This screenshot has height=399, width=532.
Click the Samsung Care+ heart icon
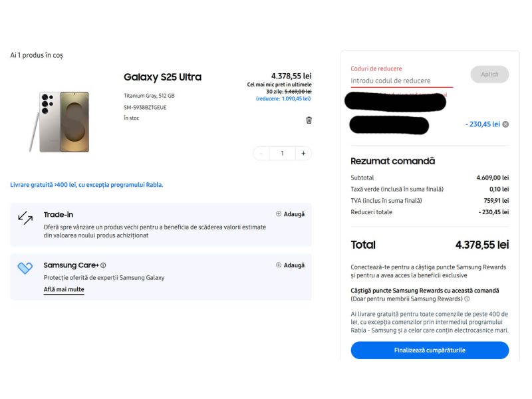pos(25,268)
